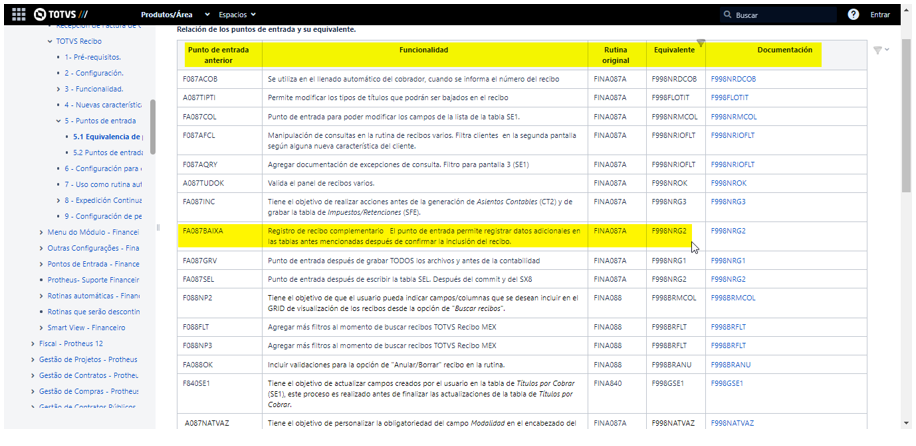Expand the Menu do Módulo - Financeiro chevron
Screen dimensions: 916x446
(x=41, y=232)
